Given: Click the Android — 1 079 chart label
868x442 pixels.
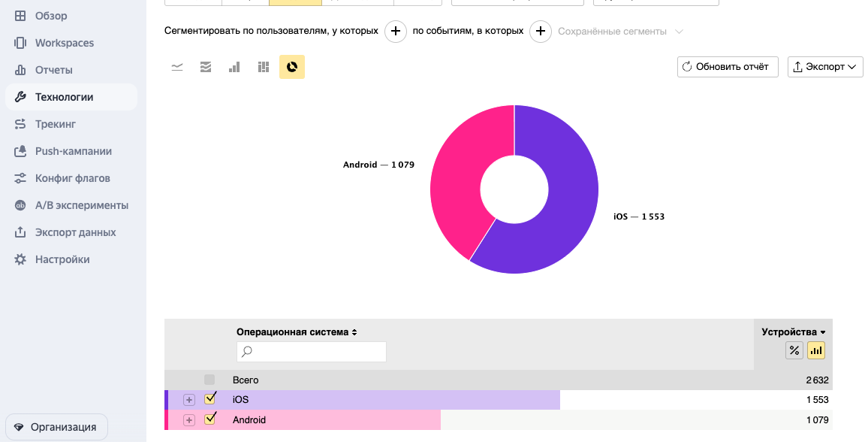Looking at the screenshot, I should tap(378, 165).
